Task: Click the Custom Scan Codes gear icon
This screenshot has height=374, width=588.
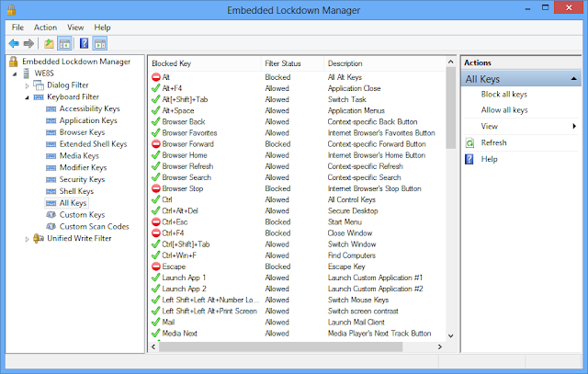Action: 51,227
